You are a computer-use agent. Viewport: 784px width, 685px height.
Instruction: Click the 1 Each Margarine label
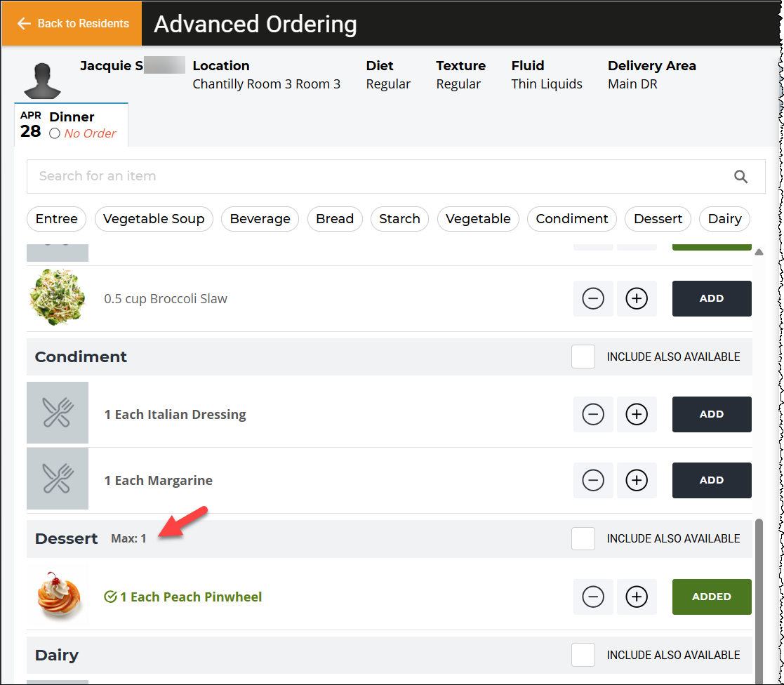(x=158, y=481)
